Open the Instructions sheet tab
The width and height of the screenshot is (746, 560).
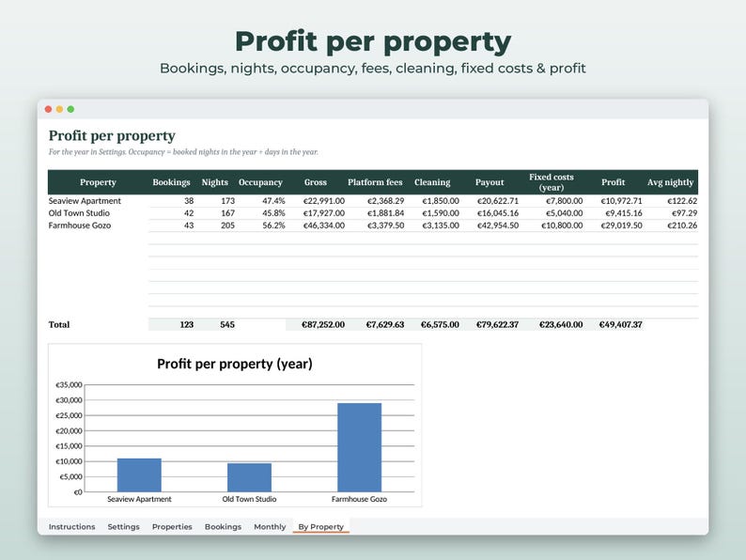[71, 527]
